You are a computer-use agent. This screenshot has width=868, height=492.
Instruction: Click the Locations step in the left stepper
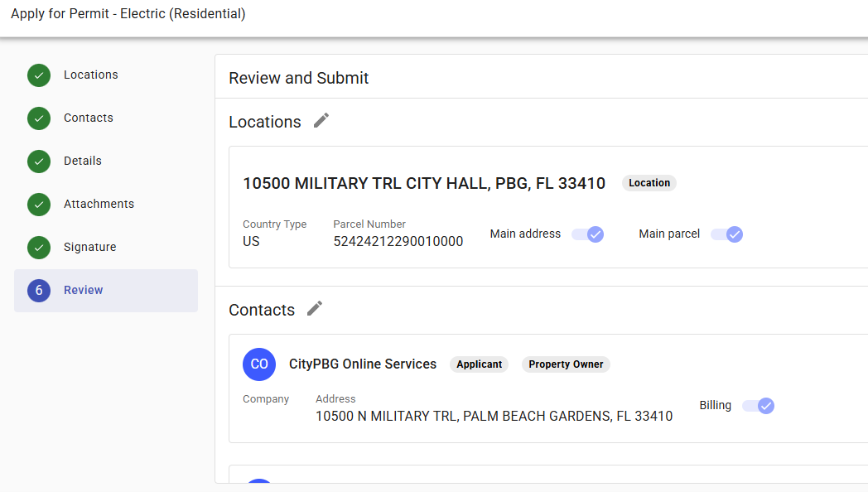(90, 75)
